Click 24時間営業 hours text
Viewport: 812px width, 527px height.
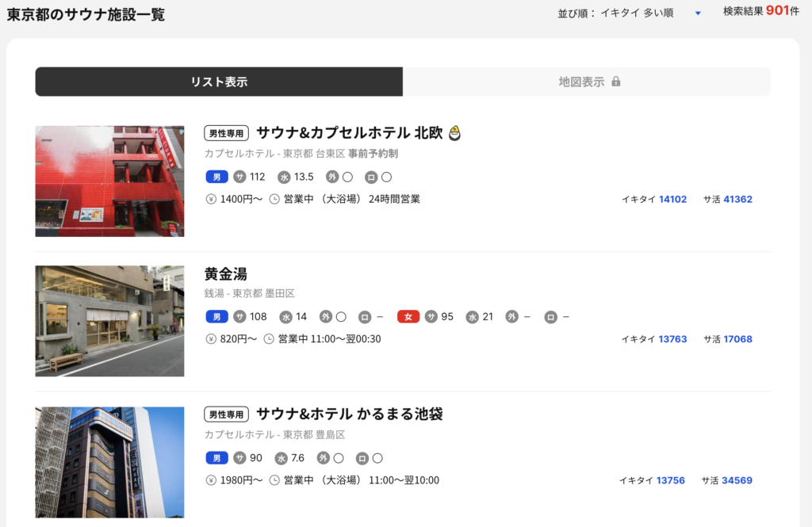tap(394, 199)
